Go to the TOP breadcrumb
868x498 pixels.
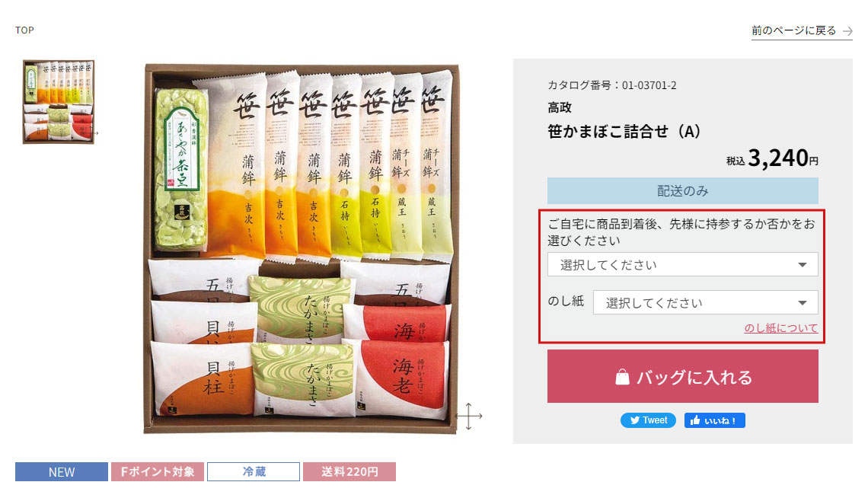[24, 30]
